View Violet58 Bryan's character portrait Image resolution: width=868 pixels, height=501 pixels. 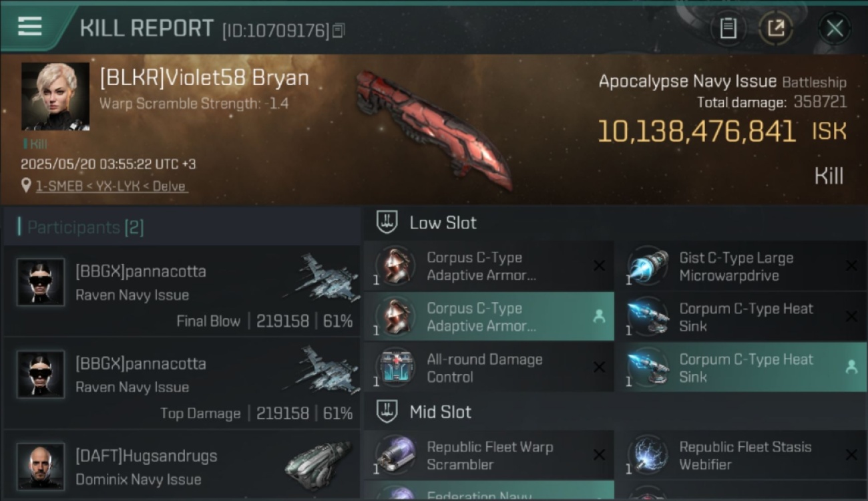[55, 96]
